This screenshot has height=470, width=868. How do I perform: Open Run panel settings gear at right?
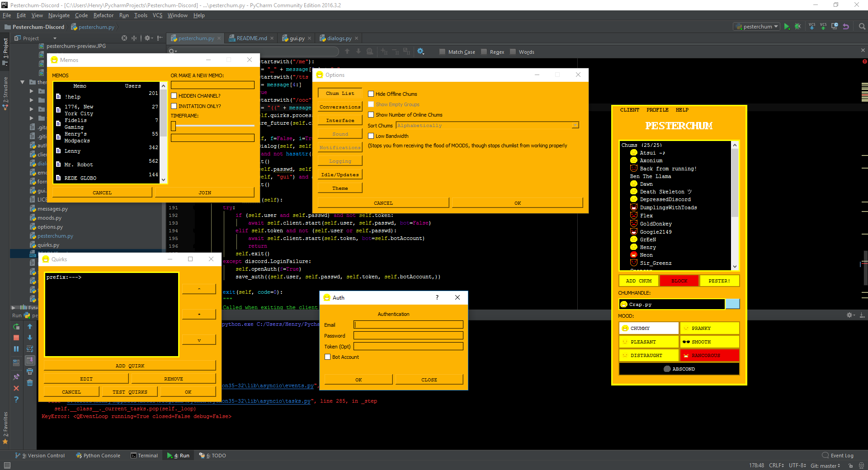click(850, 315)
